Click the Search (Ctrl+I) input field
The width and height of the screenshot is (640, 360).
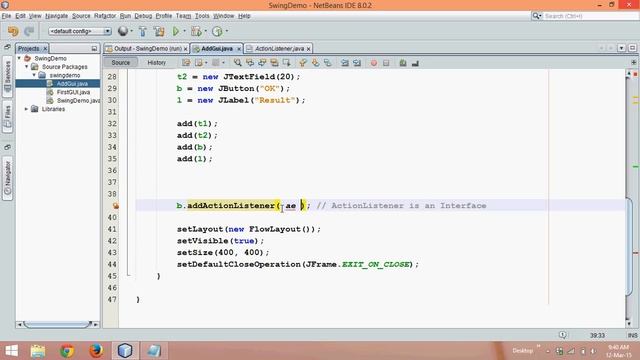pyautogui.click(x=590, y=16)
